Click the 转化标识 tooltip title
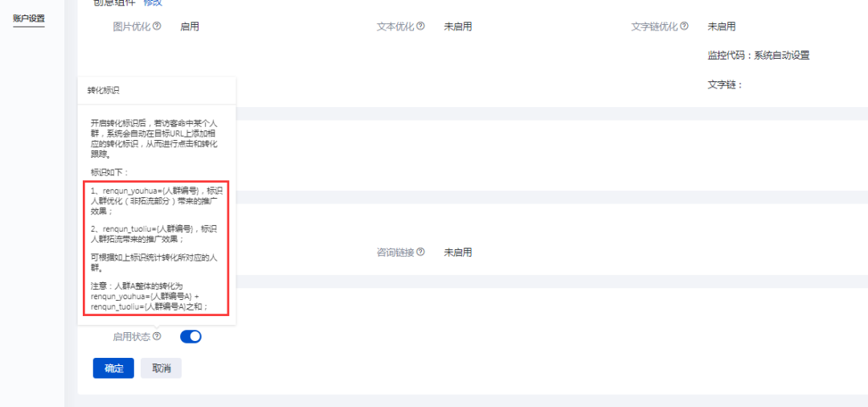Viewport: 868px width, 407px height. (104, 90)
